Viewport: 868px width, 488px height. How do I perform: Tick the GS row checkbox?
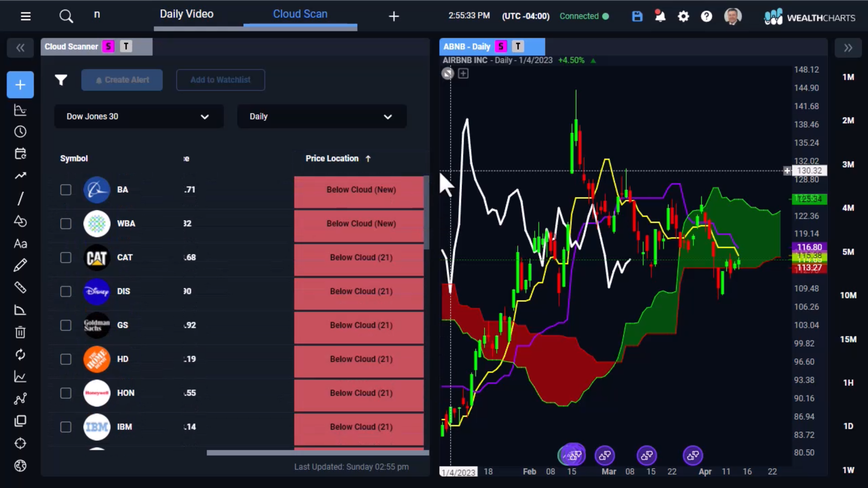coord(66,325)
